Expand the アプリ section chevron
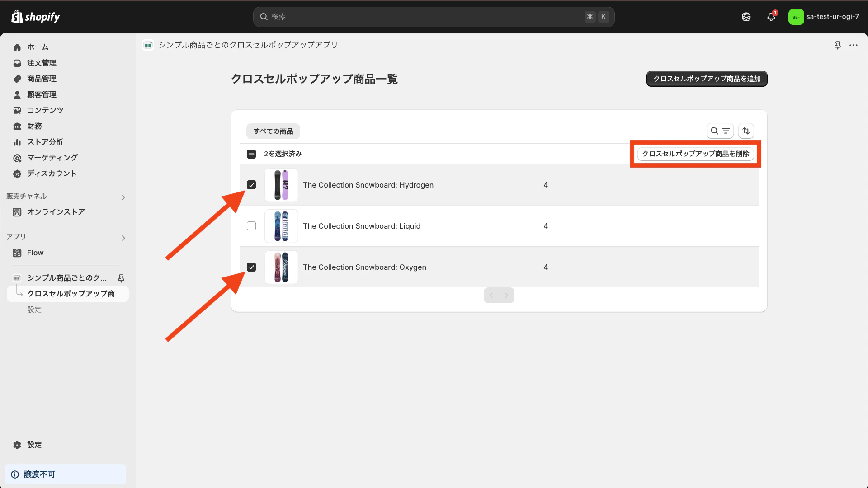The height and width of the screenshot is (488, 868). point(123,238)
